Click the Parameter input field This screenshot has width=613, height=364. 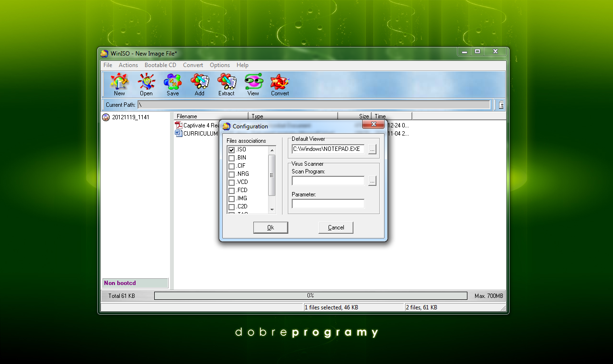pos(328,204)
